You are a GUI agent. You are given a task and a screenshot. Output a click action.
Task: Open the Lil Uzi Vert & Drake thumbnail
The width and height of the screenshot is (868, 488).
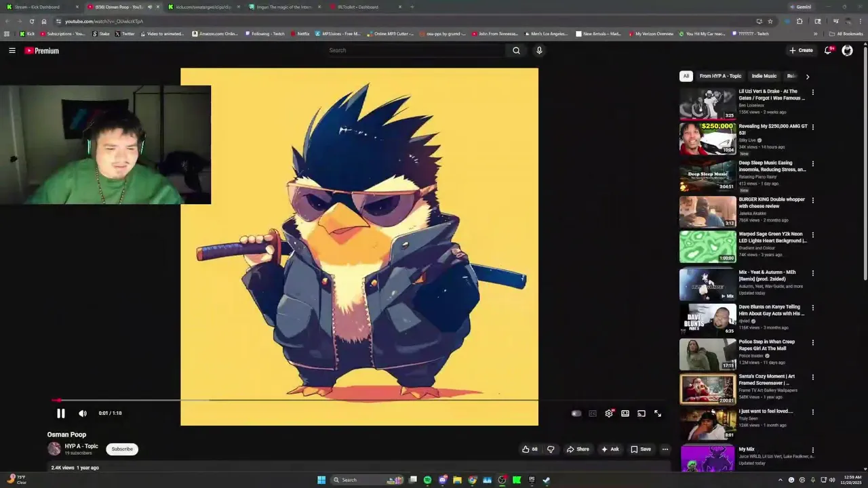point(707,104)
